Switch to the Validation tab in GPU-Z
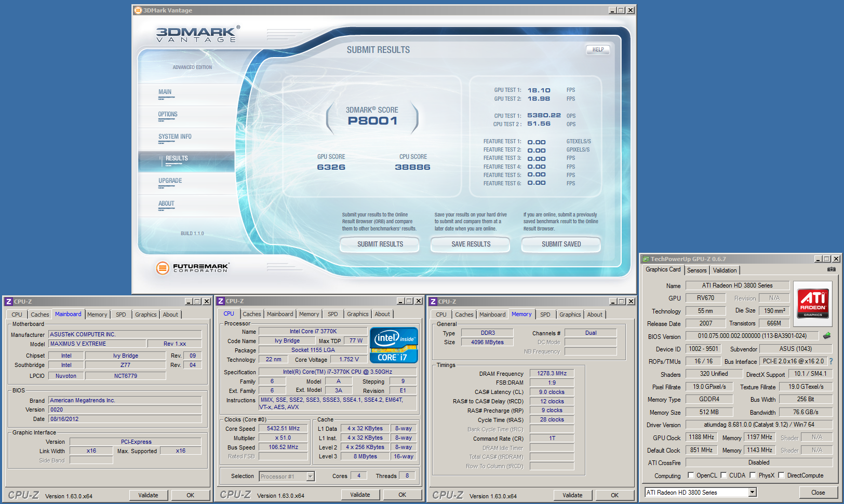This screenshot has height=504, width=844. [725, 270]
